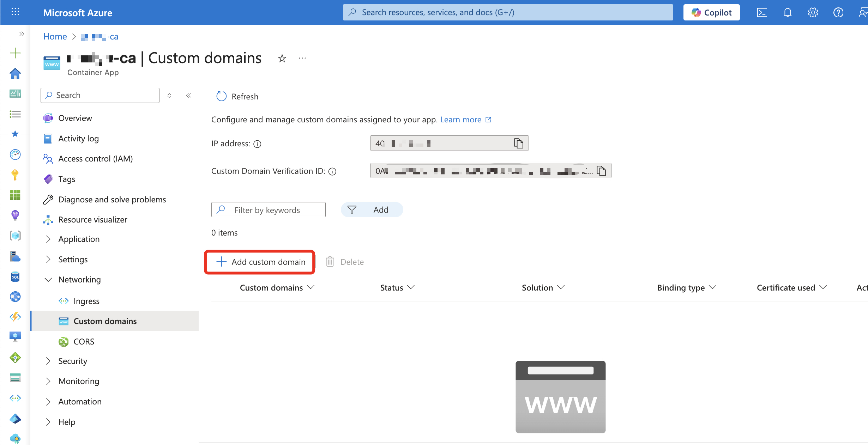Click the Copilot button
This screenshot has height=445, width=868.
coord(711,13)
